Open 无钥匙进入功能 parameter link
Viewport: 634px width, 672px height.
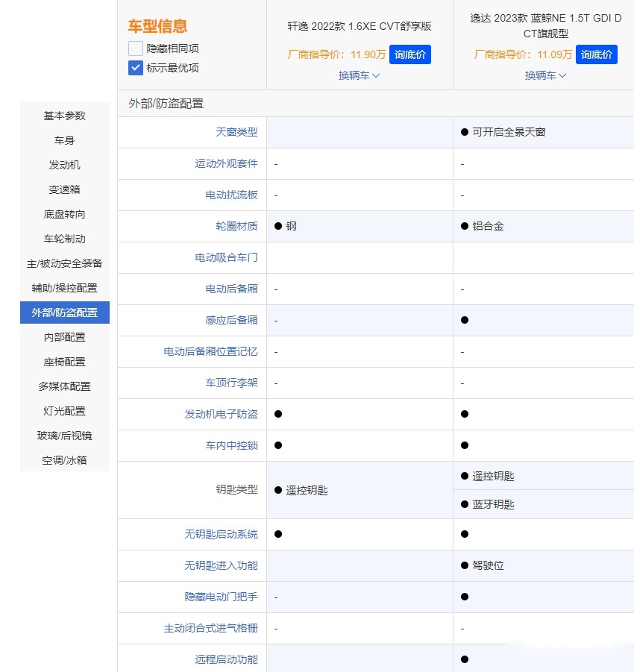coord(222,565)
